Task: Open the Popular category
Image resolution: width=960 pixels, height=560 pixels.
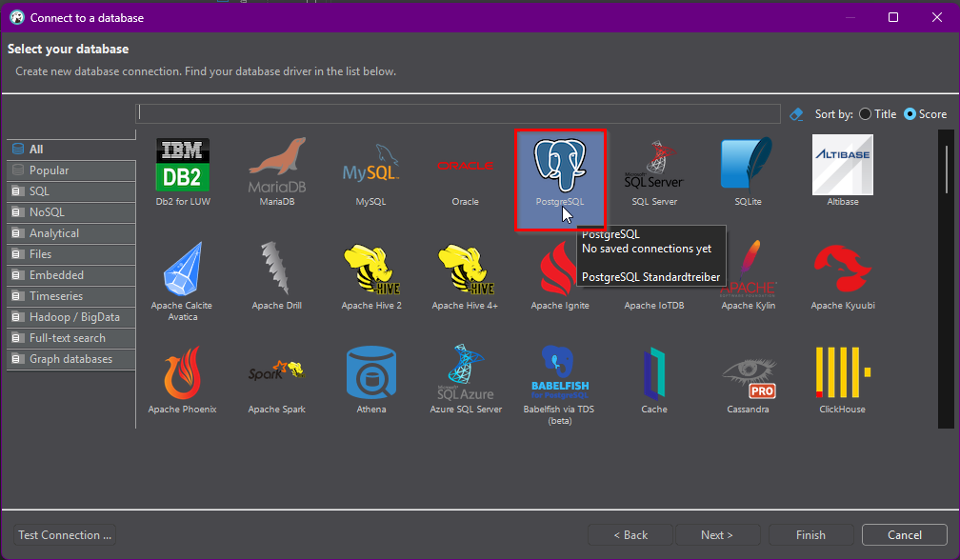Action: (49, 170)
